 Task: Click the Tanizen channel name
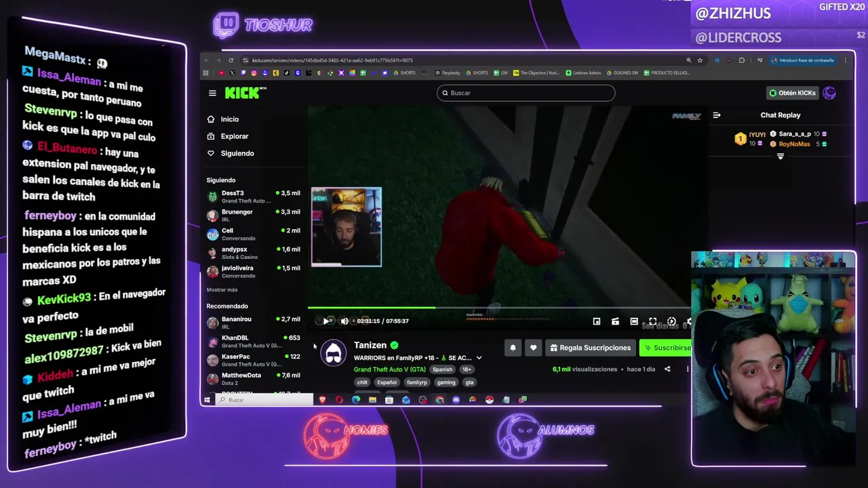click(370, 345)
